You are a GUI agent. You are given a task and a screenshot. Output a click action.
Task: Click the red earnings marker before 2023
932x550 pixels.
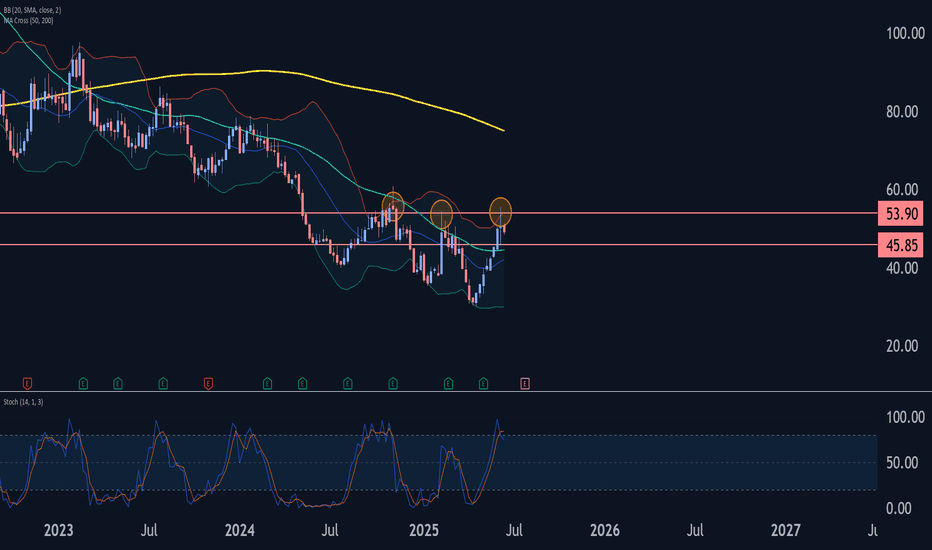pos(27,384)
